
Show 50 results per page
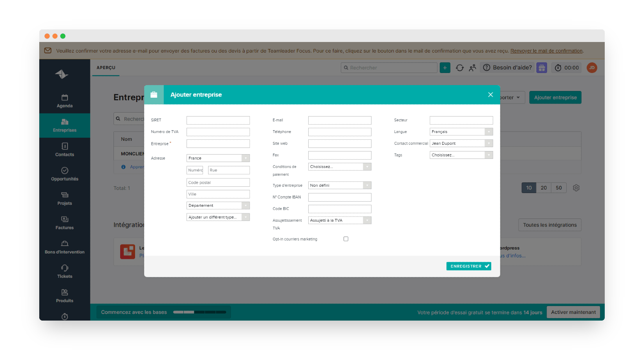coord(559,188)
